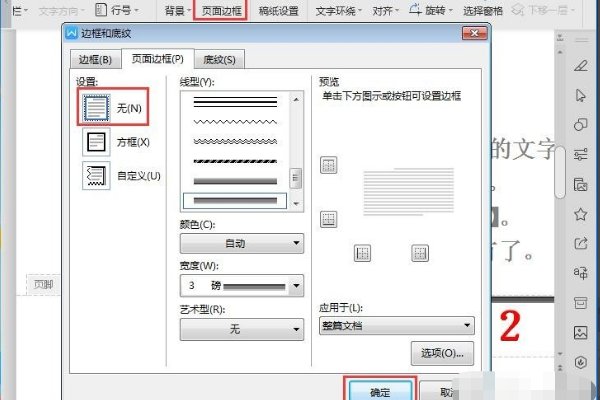Click the line style list scroll-up arrow
Viewport: 600px width, 400px height.
coord(296,100)
